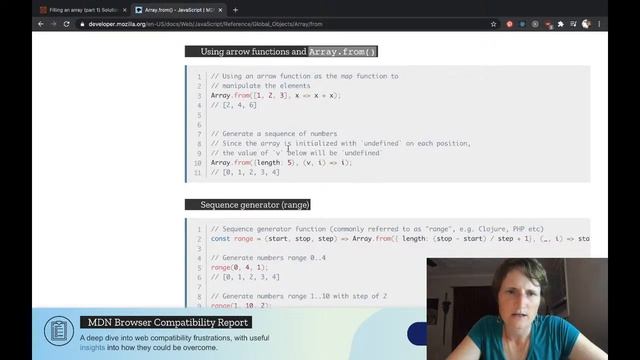Go forward to the next page
This screenshot has height=360, width=640.
coord(53,24)
